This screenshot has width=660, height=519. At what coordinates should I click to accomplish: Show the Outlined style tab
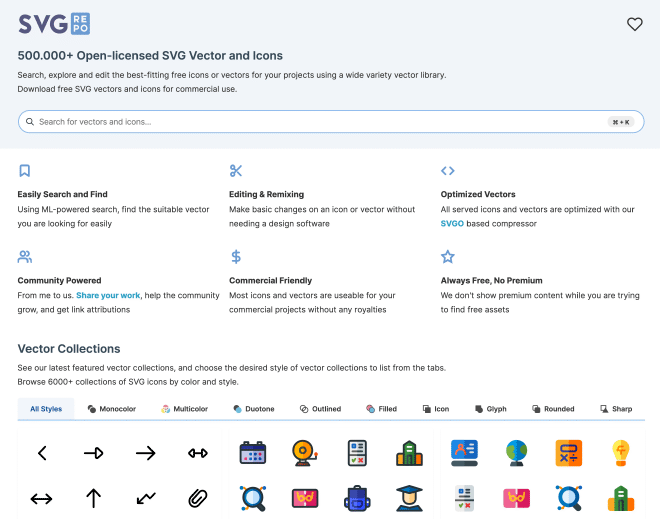320,409
